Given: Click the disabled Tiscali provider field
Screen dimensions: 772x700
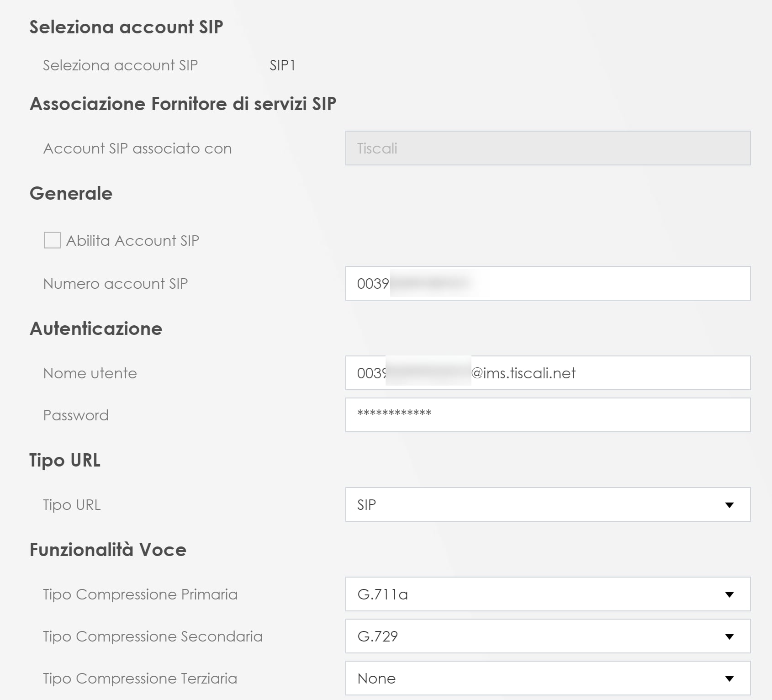Looking at the screenshot, I should point(548,148).
